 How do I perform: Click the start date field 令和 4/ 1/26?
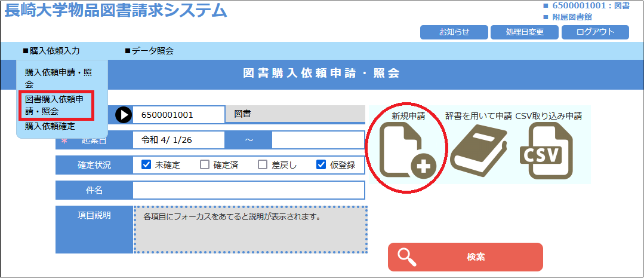pos(178,140)
